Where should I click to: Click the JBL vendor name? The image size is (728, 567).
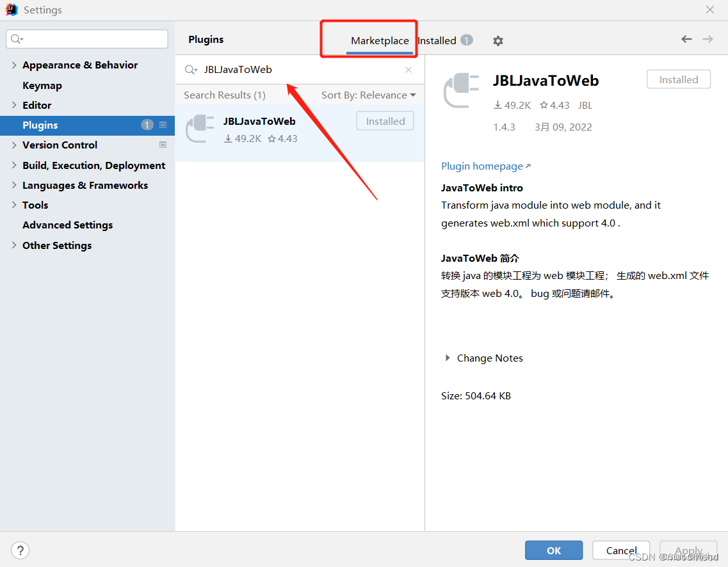click(585, 106)
